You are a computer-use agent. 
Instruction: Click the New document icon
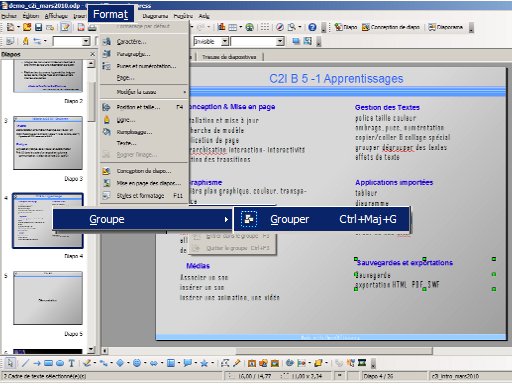[x=10, y=27]
